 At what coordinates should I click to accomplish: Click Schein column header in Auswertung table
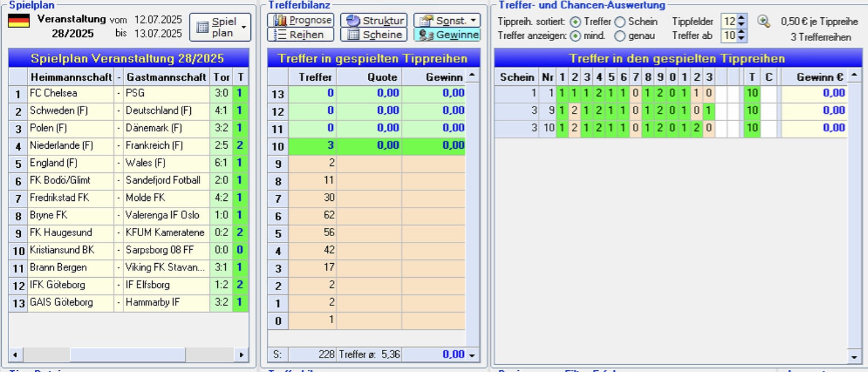pos(516,76)
